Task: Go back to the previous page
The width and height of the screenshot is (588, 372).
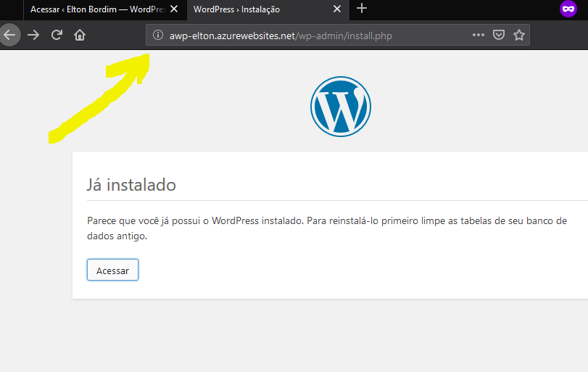Action: coord(9,35)
